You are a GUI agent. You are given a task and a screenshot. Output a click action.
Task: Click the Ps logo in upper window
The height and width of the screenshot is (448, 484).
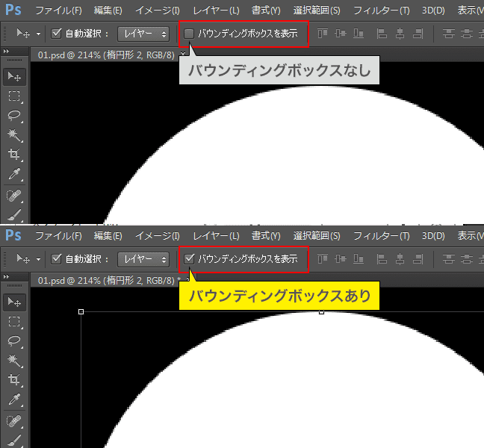click(x=13, y=10)
